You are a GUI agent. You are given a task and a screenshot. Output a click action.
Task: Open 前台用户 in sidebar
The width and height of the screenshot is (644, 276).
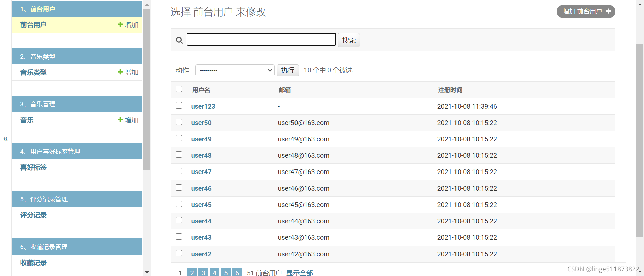click(x=33, y=25)
